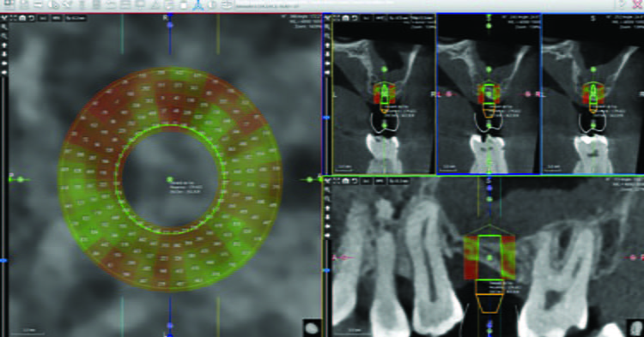
Task: Click the camera snapshot icon in axial view
Action: pyautogui.click(x=22, y=18)
